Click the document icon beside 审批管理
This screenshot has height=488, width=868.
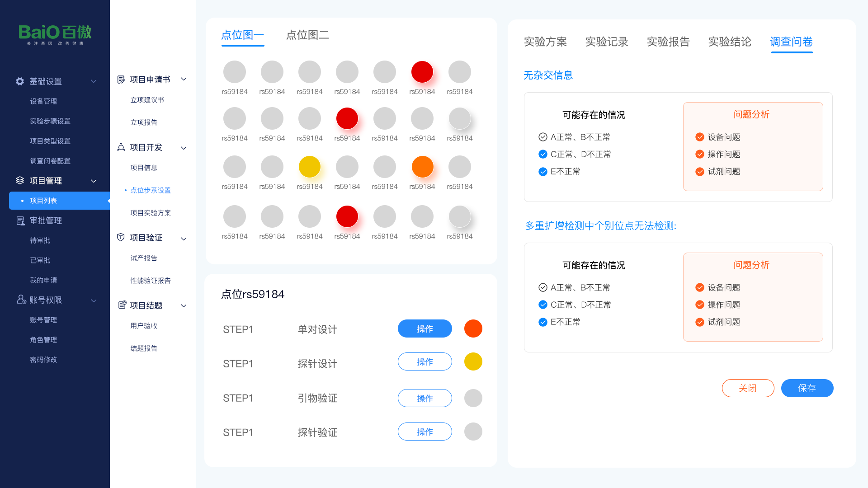(x=20, y=221)
